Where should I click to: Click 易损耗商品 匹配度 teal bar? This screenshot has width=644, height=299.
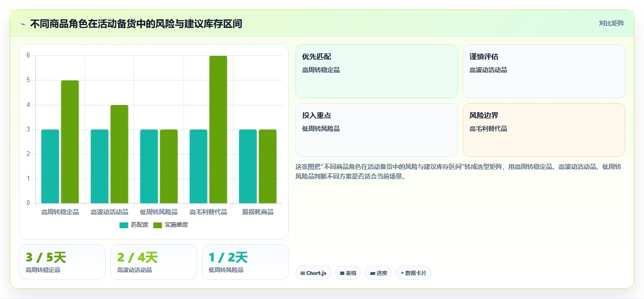(x=248, y=166)
